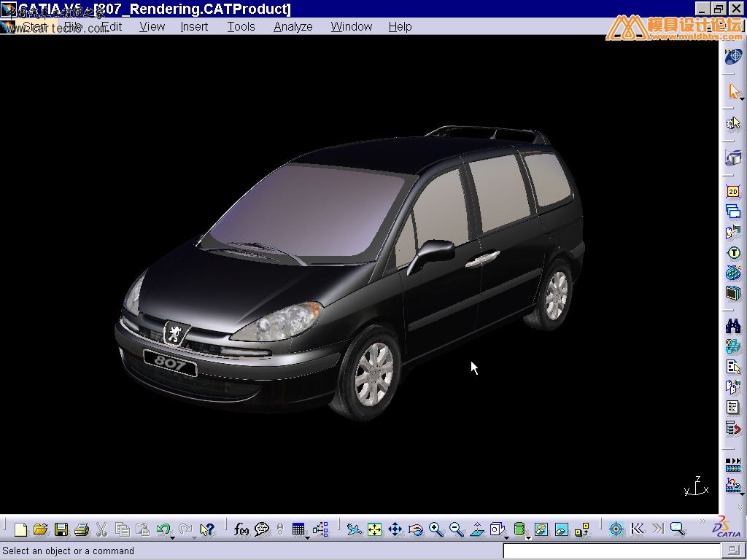Click the Swap Visible Space icon
This screenshot has width=747, height=560.
click(x=562, y=529)
